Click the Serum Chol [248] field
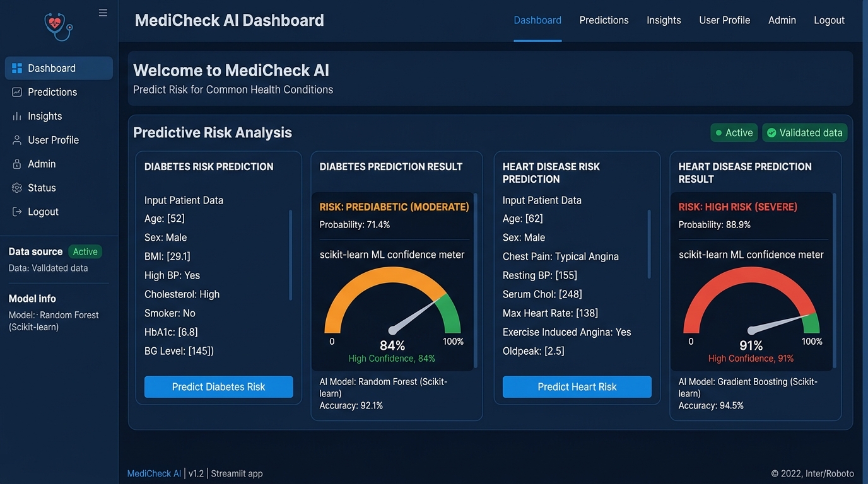The image size is (868, 484). (x=542, y=294)
